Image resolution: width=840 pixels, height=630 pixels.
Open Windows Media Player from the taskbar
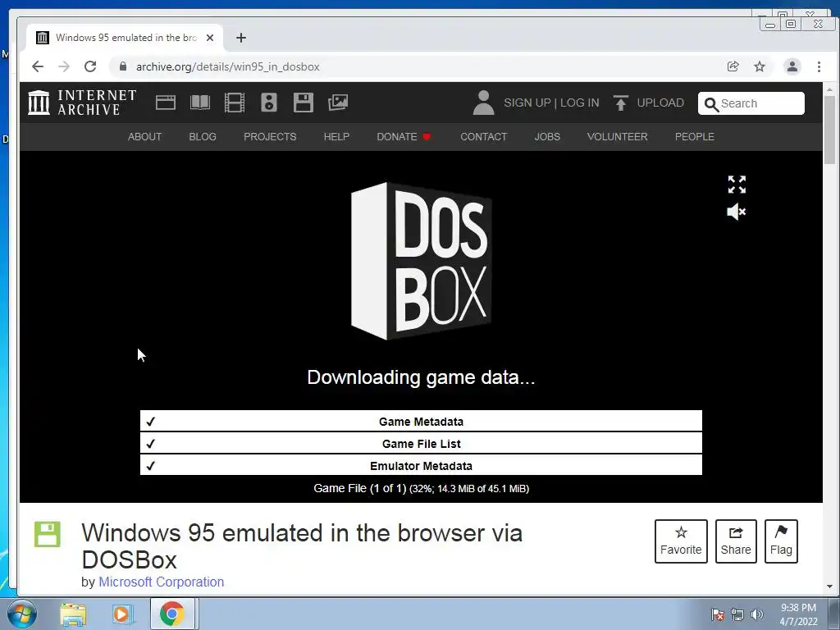coord(121,614)
